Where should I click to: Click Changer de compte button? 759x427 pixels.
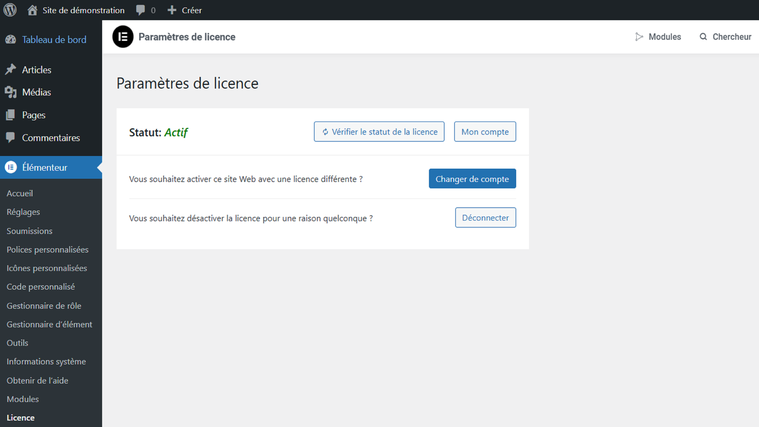tap(472, 179)
